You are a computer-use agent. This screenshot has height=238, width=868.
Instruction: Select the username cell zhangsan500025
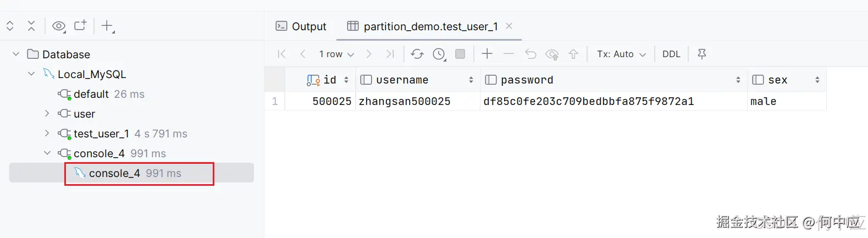[x=405, y=101]
